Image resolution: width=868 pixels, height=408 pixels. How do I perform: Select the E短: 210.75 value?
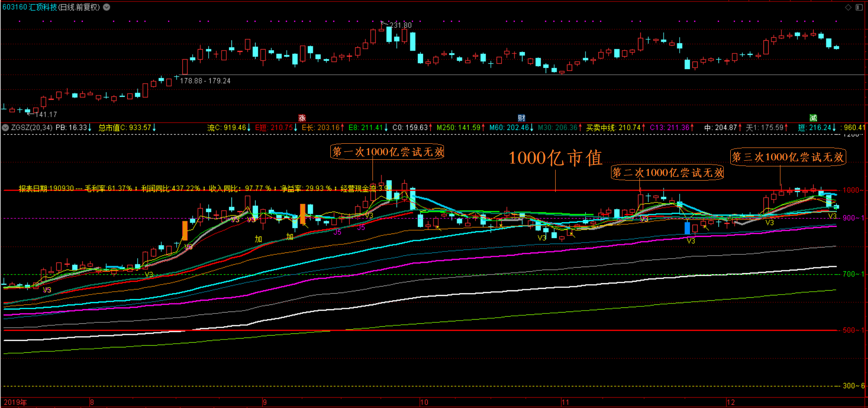276,128
